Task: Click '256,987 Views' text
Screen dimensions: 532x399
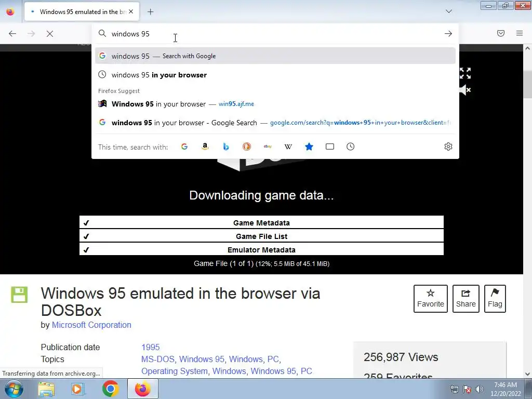Action: tap(401, 357)
